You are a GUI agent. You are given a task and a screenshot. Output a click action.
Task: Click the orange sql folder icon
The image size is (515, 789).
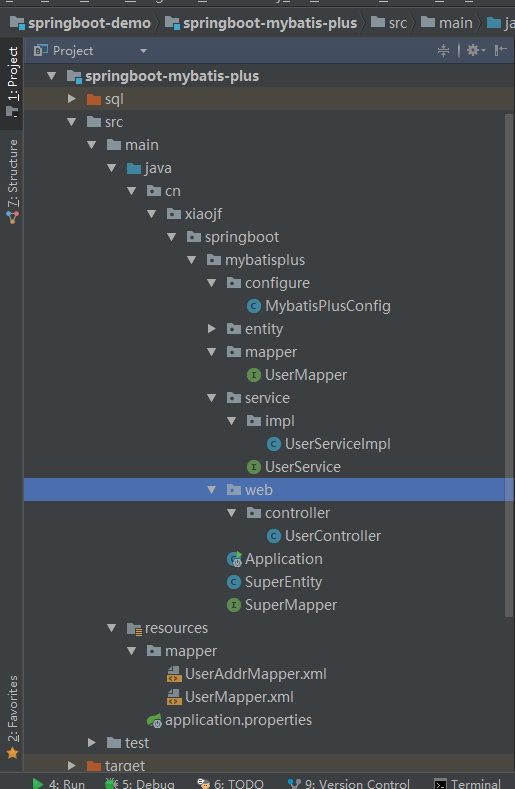coord(94,99)
